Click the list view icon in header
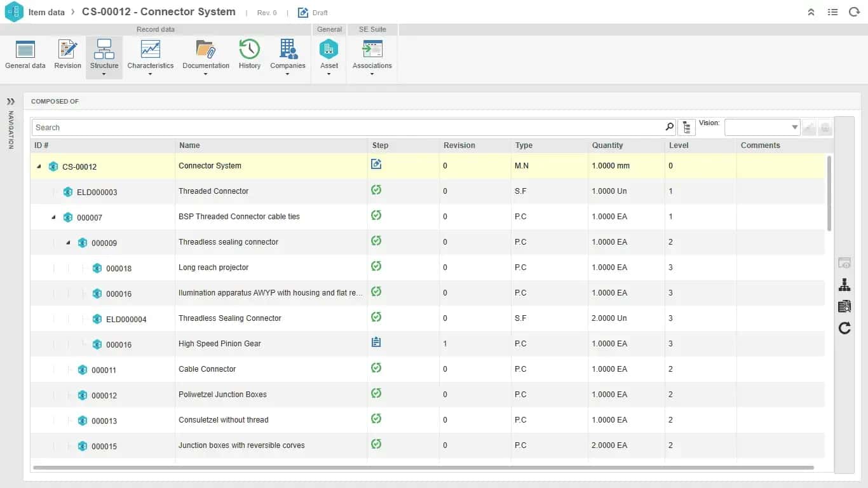 pos(832,12)
